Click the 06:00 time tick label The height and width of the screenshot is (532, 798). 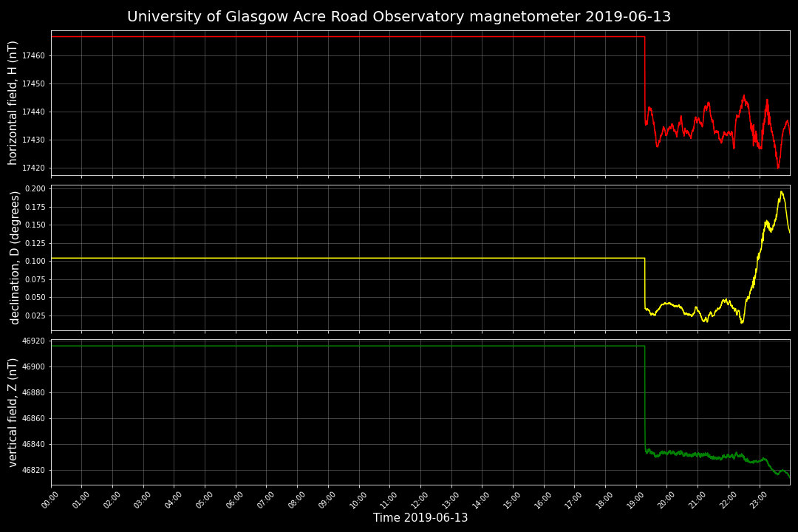(233, 500)
